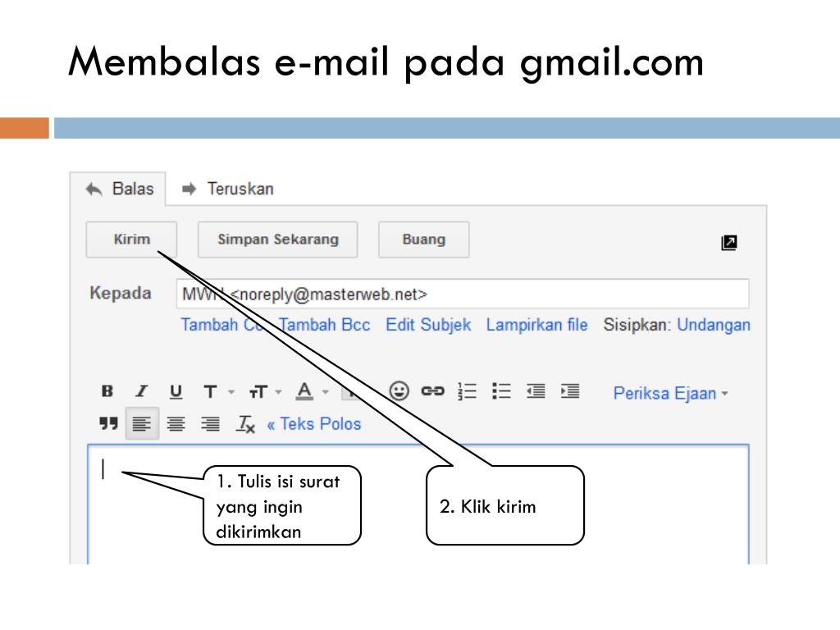Open the Periksa Ejaan dropdown
This screenshot has width=840, height=630.
671,393
